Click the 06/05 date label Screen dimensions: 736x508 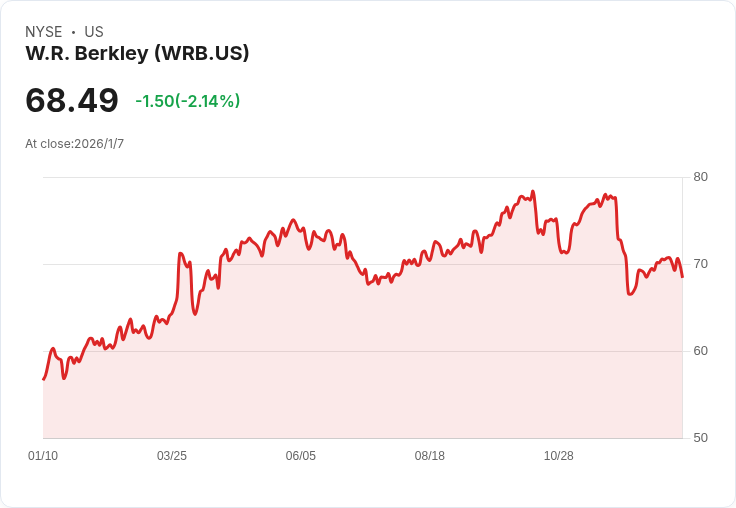tap(301, 455)
